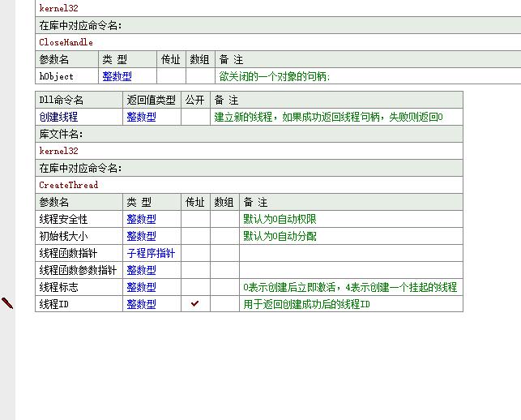Image resolution: width=521 pixels, height=420 pixels.
Task: Toggle 数组 cell in the 线程ID row
Action: (x=224, y=303)
